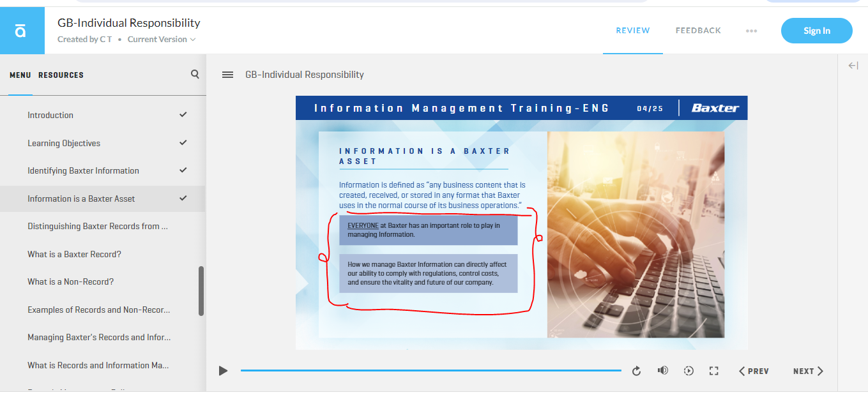Click the Sign In button

[816, 31]
